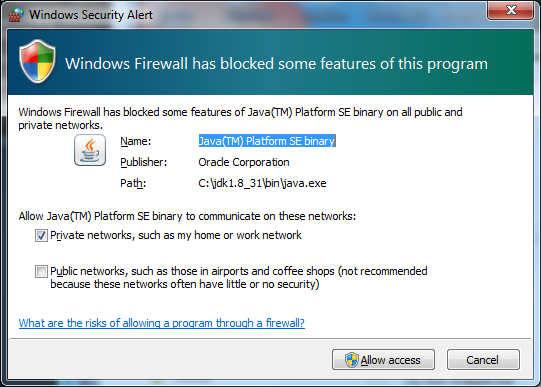Click the Allow access button
541x387 pixels.
[383, 360]
